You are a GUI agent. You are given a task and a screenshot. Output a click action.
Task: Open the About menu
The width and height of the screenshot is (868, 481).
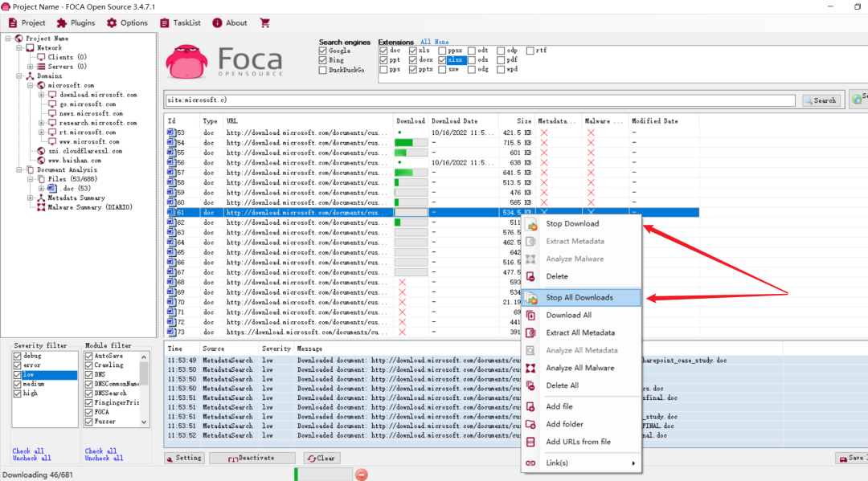coord(230,22)
